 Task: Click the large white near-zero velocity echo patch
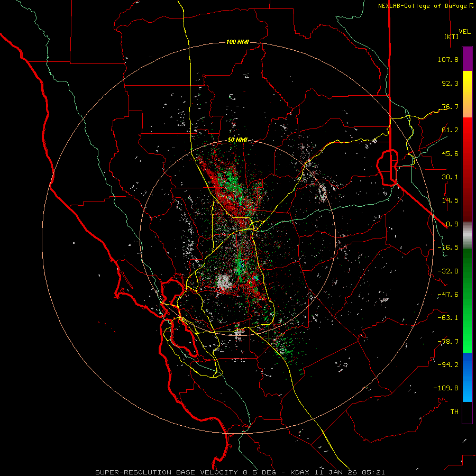(224, 281)
